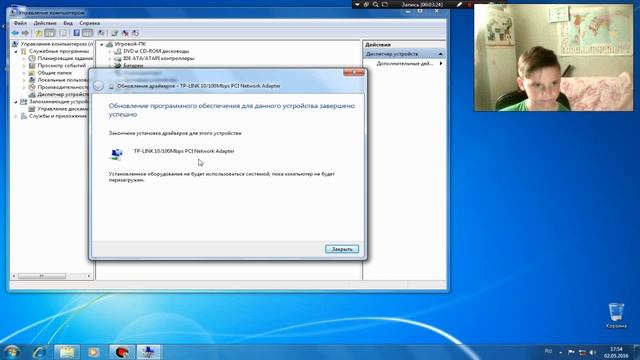
Task: Click the back arrow in the driver wizard
Action: 98,86
